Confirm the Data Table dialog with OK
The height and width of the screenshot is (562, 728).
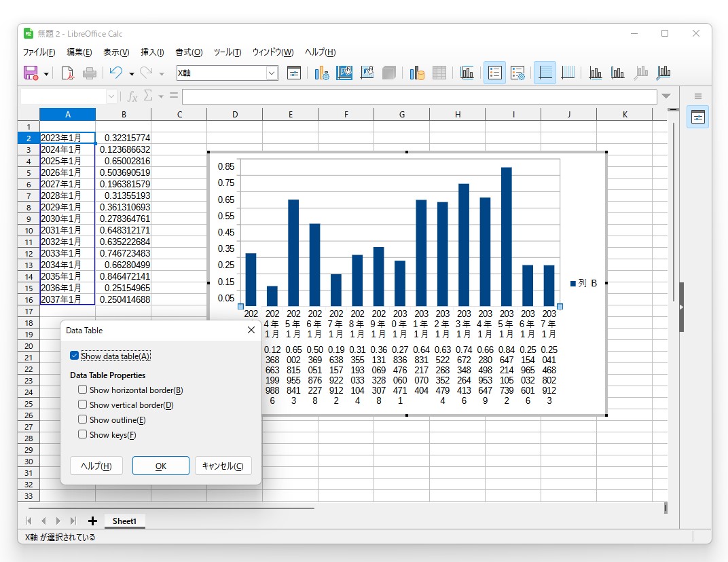tap(161, 466)
